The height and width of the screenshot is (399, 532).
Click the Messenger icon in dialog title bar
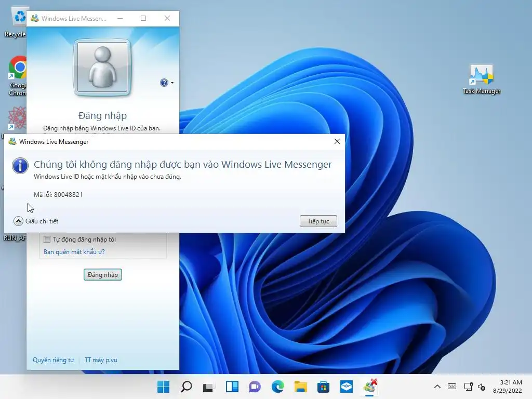(12, 141)
